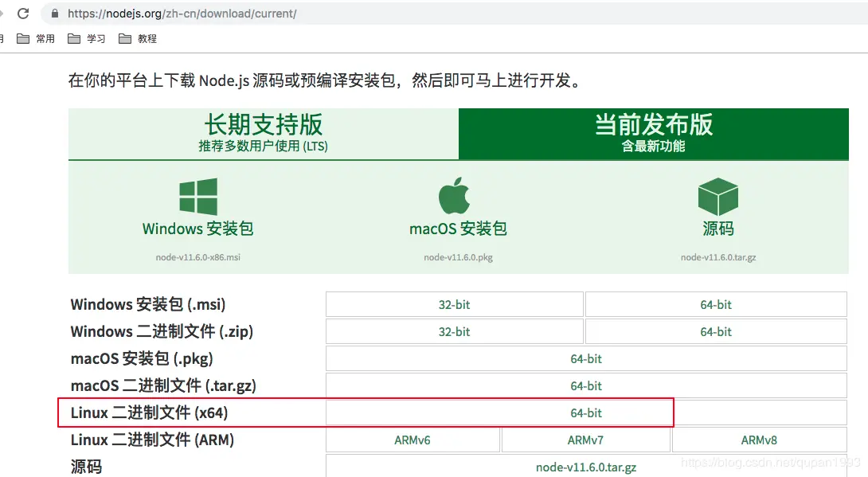Click node-v11.6.0.pkg file name
Image resolution: width=868 pixels, height=477 pixels.
tap(459, 257)
